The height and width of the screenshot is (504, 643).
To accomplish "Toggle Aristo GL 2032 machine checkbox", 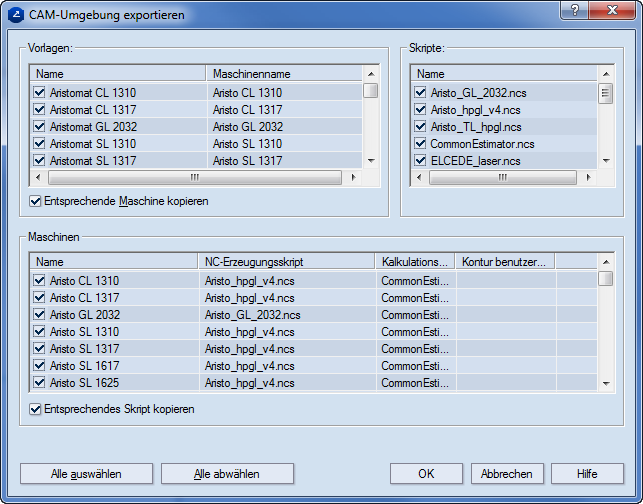I will tap(39, 315).
